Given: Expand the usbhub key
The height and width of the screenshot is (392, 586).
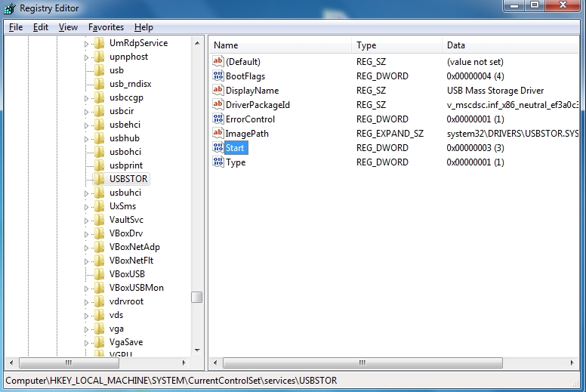Looking at the screenshot, I should 86,139.
